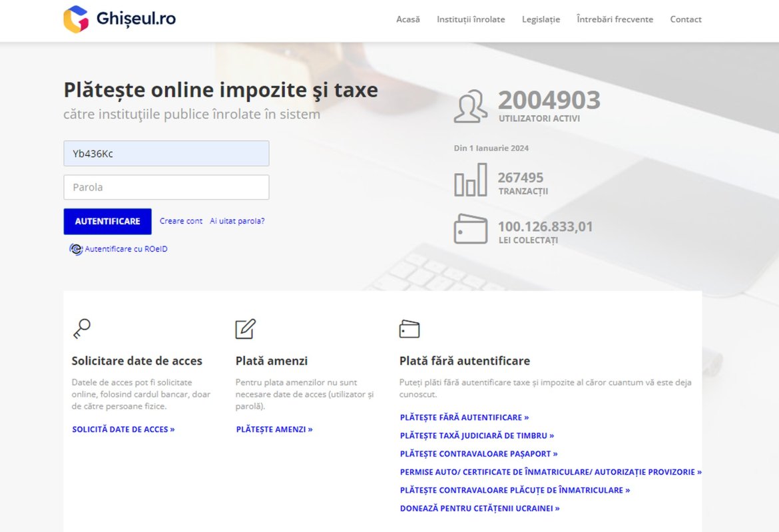Open Plătește taxă judiciară de timbru

[476, 435]
